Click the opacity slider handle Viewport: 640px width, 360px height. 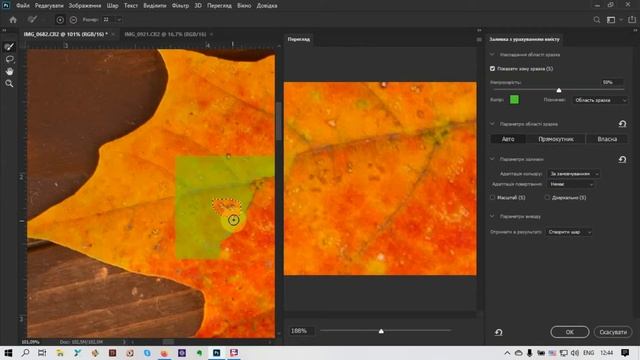click(559, 90)
